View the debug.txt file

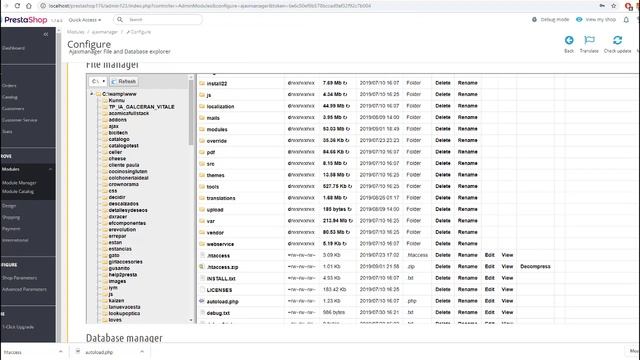click(507, 312)
